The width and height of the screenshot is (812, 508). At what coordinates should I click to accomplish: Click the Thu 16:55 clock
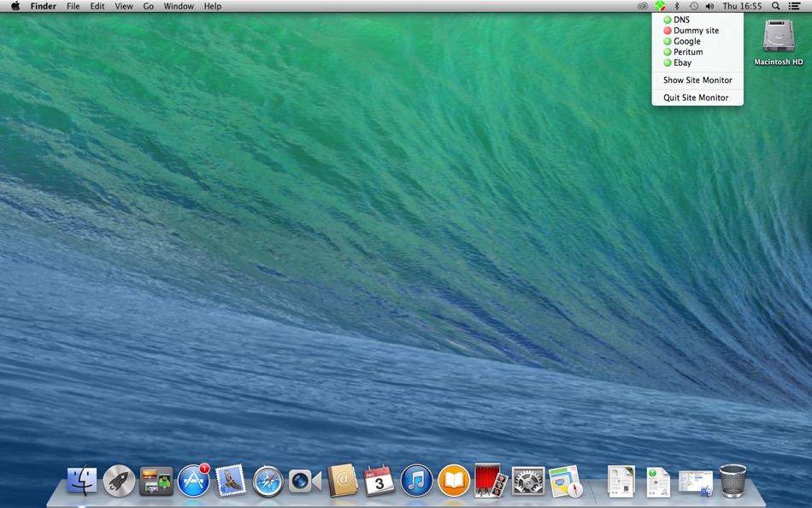tap(742, 6)
